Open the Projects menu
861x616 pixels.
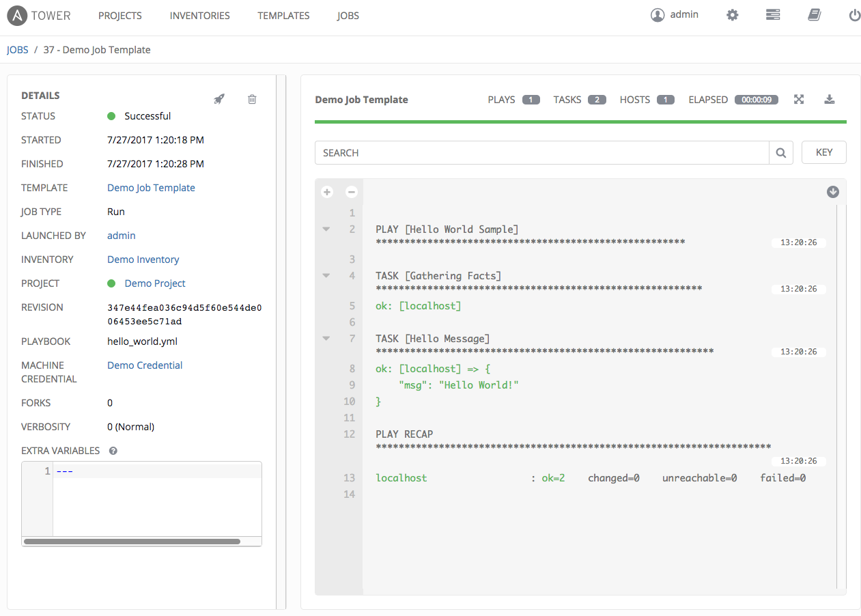point(120,15)
